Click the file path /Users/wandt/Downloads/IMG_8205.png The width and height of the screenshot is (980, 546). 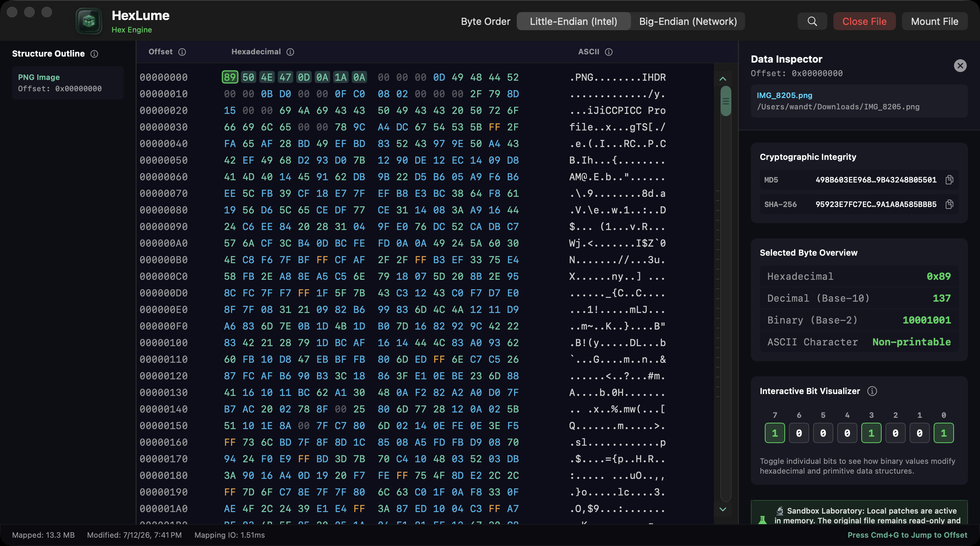(x=838, y=107)
